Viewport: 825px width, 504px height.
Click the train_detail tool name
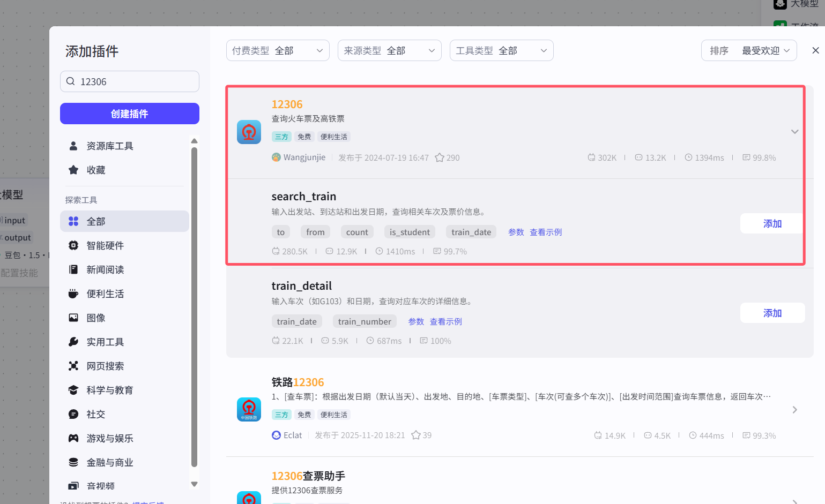click(302, 286)
